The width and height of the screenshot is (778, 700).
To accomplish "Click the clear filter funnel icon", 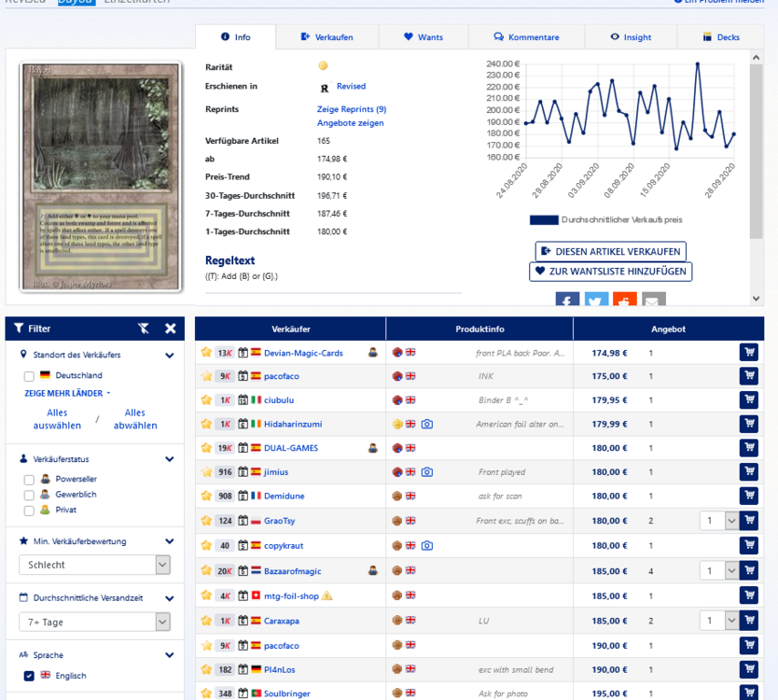I will click(x=143, y=329).
